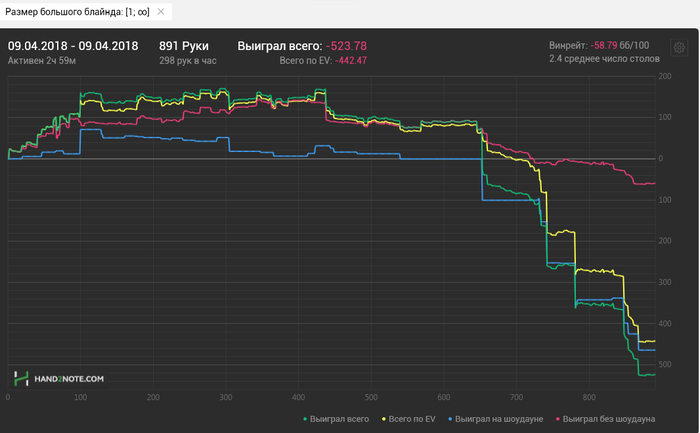Click the '298 рук в час' text
700x433 pixels.
(188, 61)
